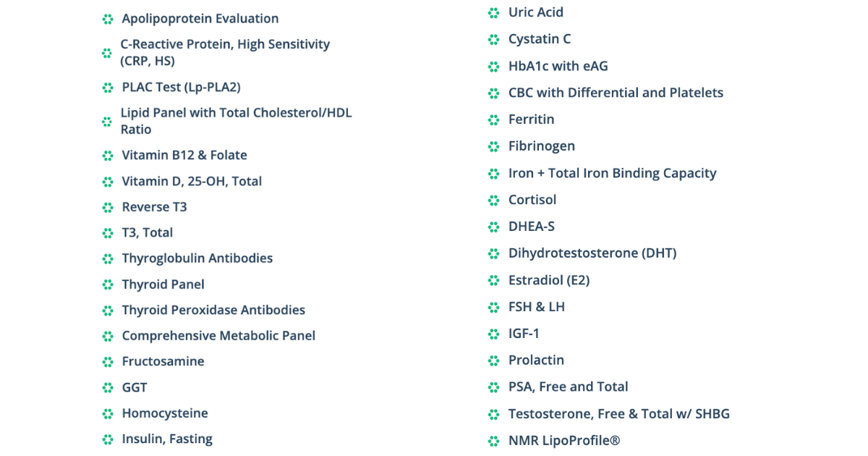Image resolution: width=868 pixels, height=456 pixels.
Task: Click the green bullet next to Prolactin
Action: point(494,361)
